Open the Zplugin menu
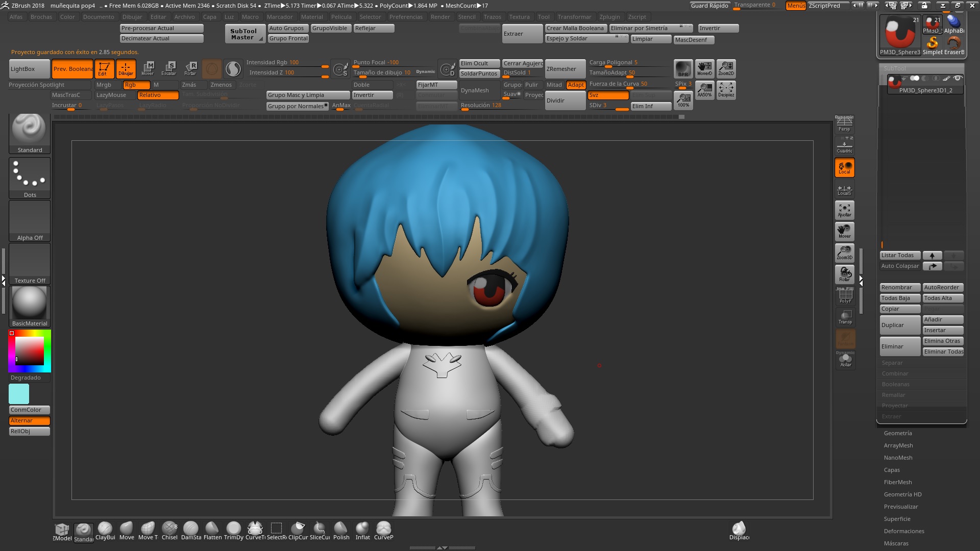Viewport: 980px width, 551px height. pos(609,17)
